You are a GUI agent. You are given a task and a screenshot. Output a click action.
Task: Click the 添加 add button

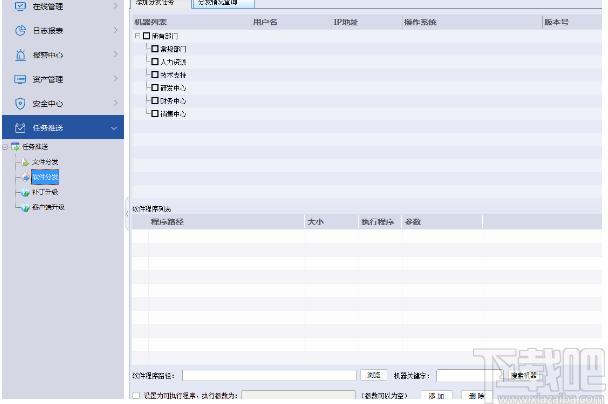click(x=437, y=396)
